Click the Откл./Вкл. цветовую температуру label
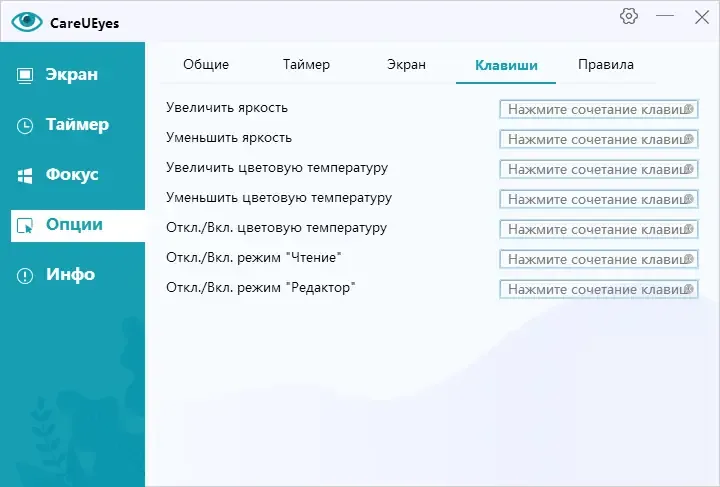This screenshot has height=487, width=720. coord(276,228)
